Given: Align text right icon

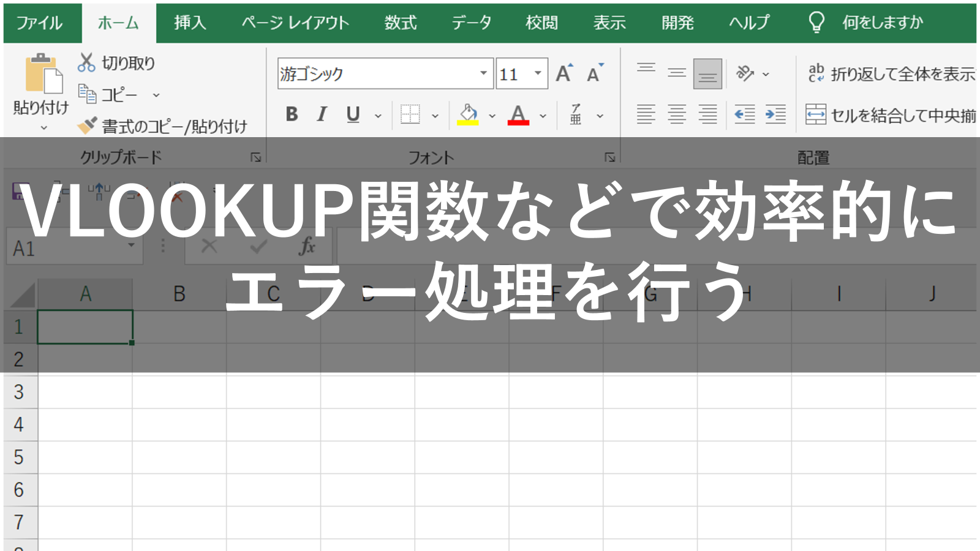Looking at the screenshot, I should (x=707, y=114).
